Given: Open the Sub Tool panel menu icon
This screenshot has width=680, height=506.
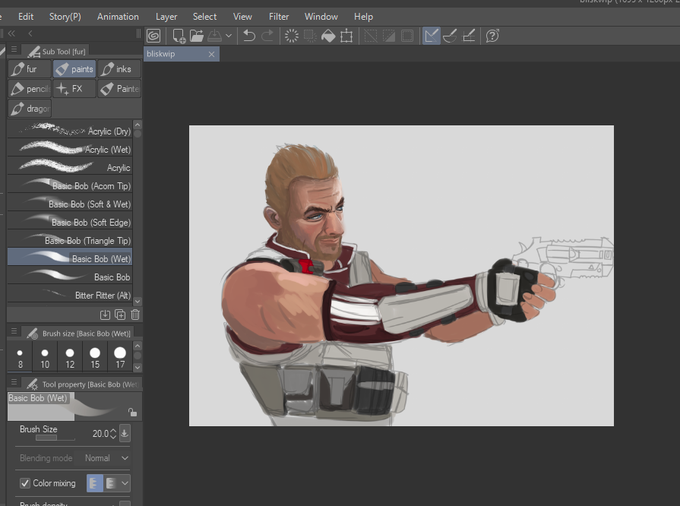Looking at the screenshot, I should 14,50.
